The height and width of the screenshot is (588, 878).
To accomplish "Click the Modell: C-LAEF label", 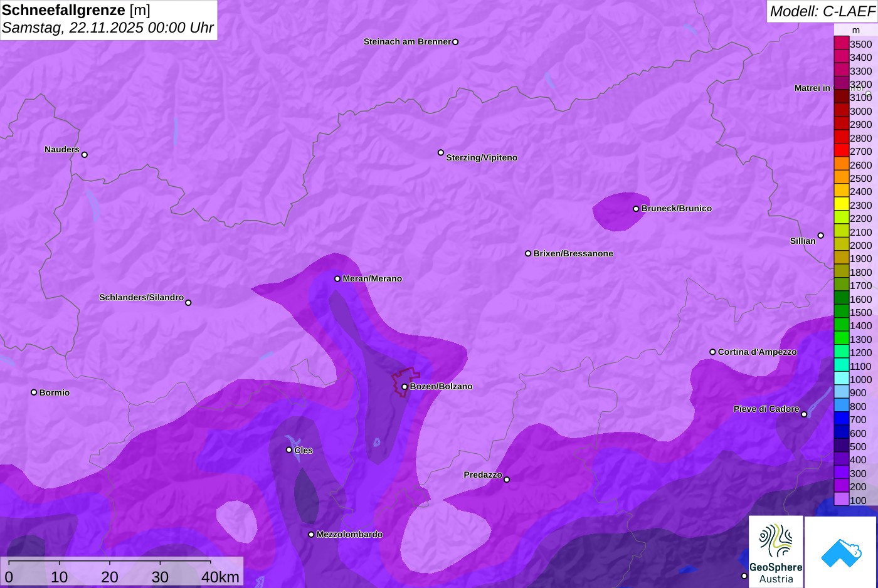I will [822, 11].
